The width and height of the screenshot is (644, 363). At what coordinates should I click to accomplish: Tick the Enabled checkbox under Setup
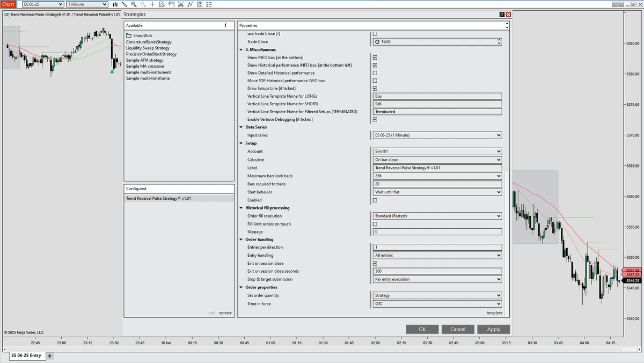point(375,200)
